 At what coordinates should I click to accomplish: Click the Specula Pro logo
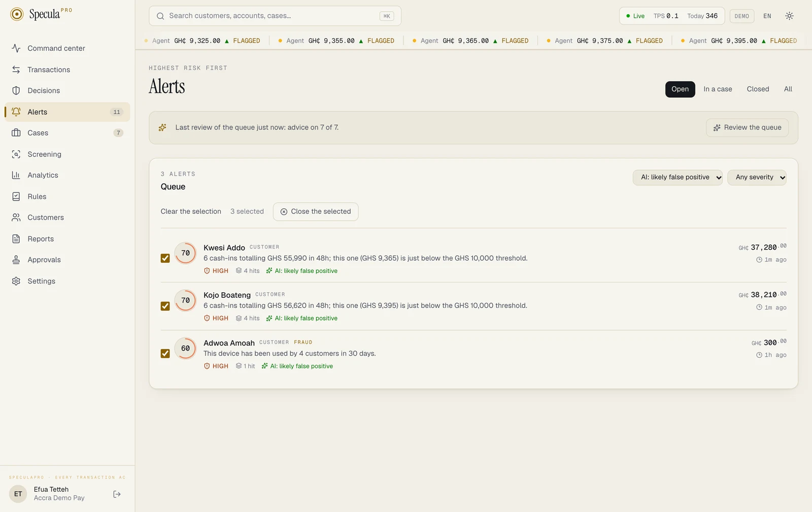click(x=41, y=14)
